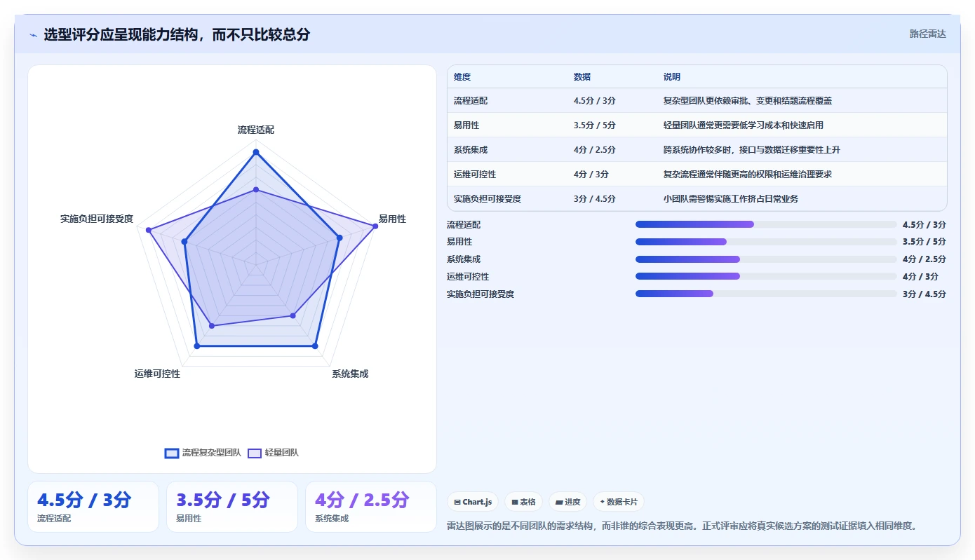Click the 实施负担可接受度 axis label on the radar

pos(97,219)
